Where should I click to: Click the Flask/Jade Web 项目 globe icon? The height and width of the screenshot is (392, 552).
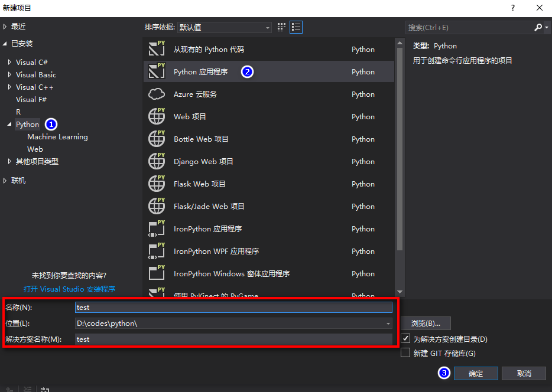point(157,207)
